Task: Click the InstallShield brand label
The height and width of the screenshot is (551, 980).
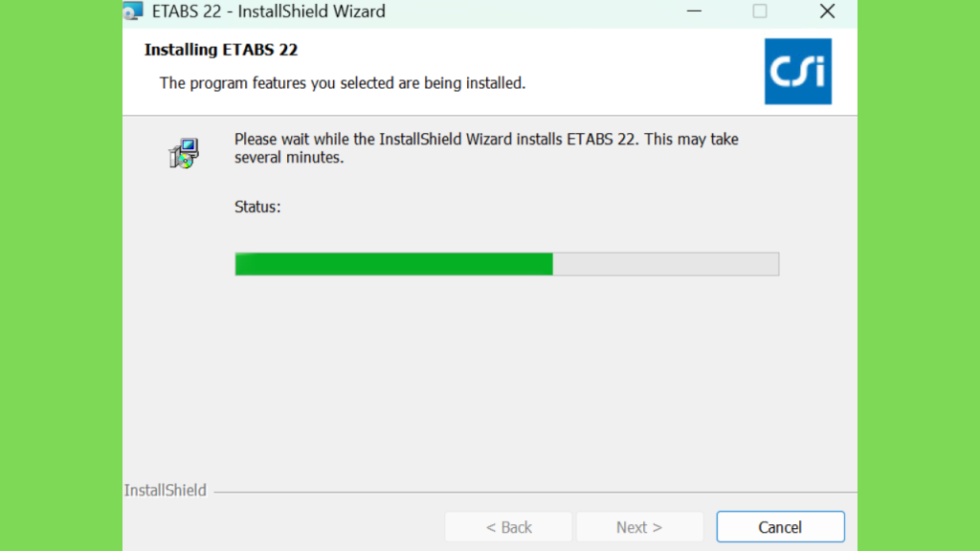Action: coord(165,491)
